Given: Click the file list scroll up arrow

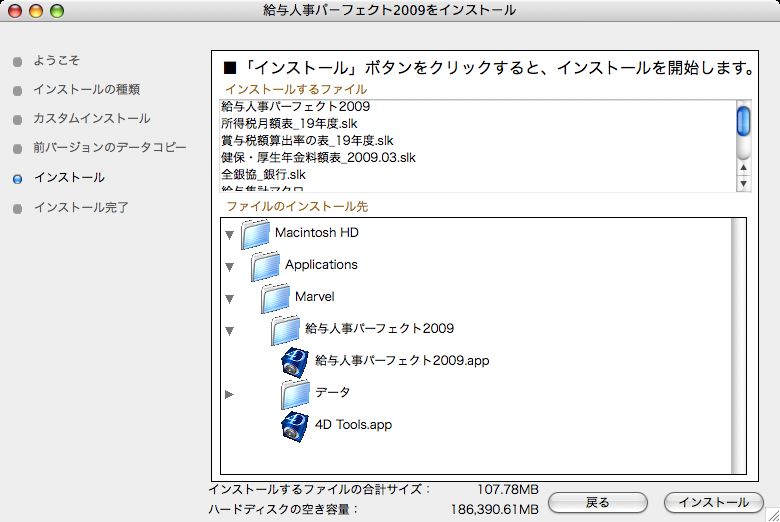Looking at the screenshot, I should 743,168.
